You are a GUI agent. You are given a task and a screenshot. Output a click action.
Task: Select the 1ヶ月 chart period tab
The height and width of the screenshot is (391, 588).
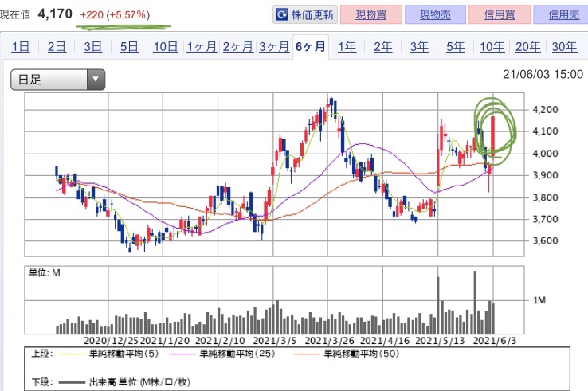point(202,47)
